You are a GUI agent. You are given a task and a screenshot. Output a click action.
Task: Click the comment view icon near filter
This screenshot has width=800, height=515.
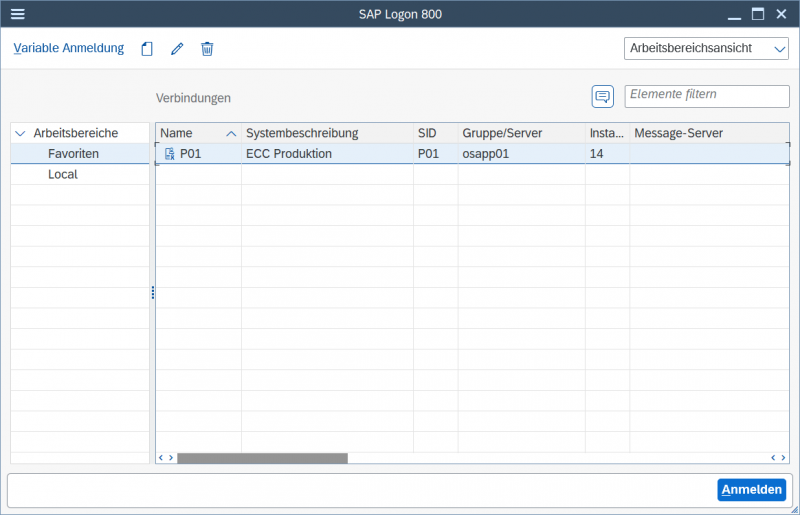pyautogui.click(x=603, y=96)
